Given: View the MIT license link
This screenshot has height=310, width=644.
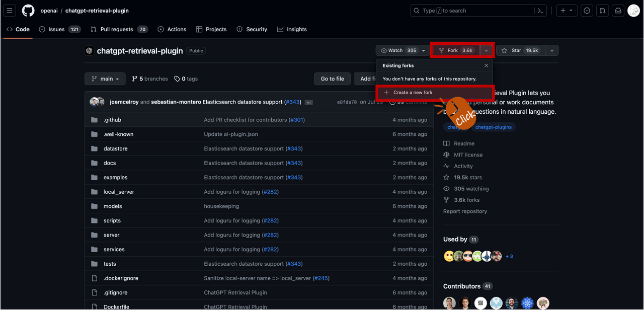Looking at the screenshot, I should coord(463,155).
